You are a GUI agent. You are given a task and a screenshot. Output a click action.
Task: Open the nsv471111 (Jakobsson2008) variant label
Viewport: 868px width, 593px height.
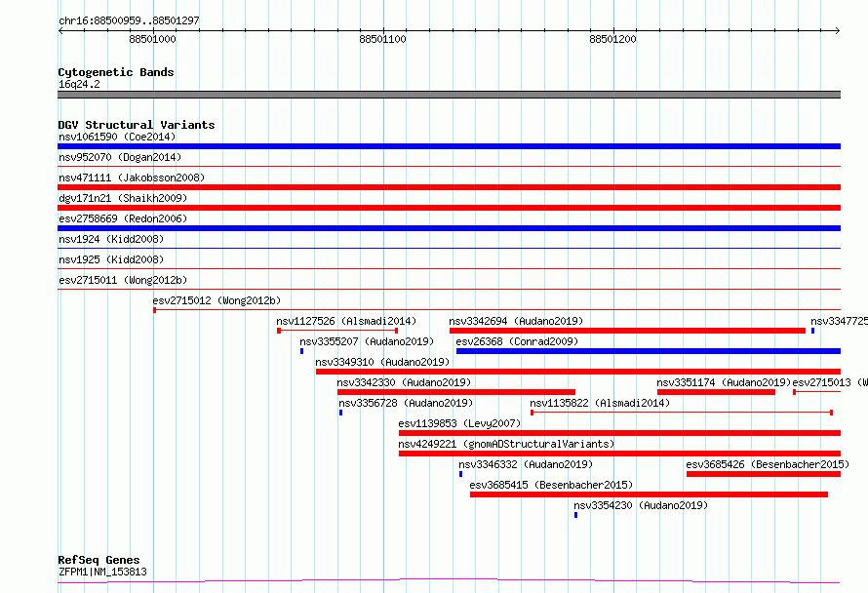pos(132,178)
